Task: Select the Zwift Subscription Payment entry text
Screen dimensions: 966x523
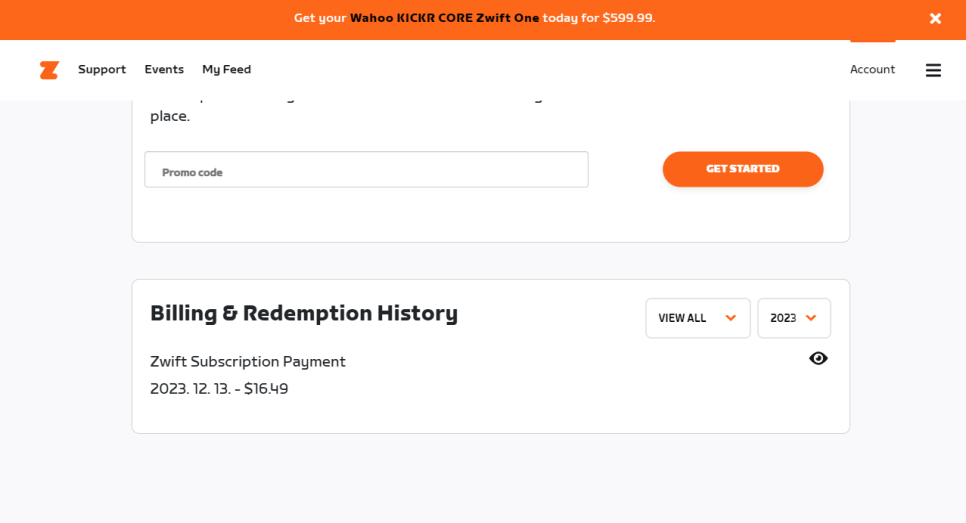Action: click(x=248, y=362)
